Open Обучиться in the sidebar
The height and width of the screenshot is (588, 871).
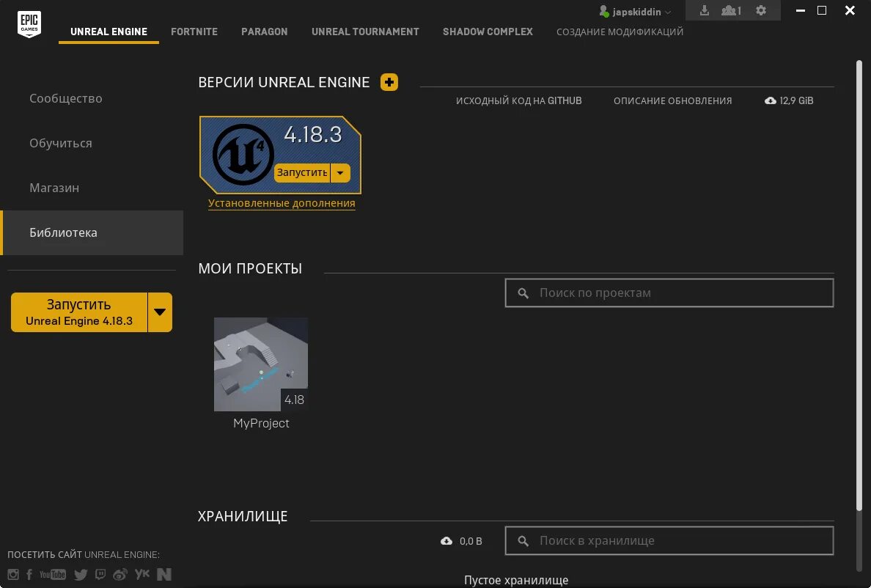92,143
